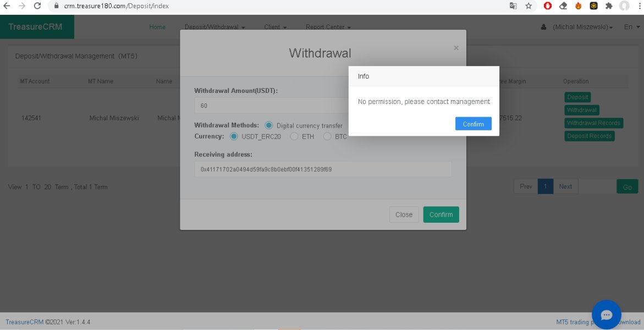Select BTC currency option

327,136
